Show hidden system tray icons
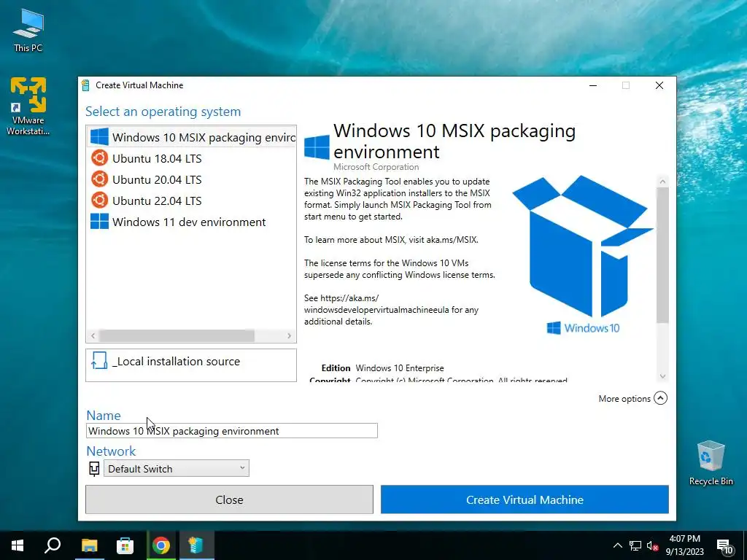This screenshot has width=747, height=560. 617,545
